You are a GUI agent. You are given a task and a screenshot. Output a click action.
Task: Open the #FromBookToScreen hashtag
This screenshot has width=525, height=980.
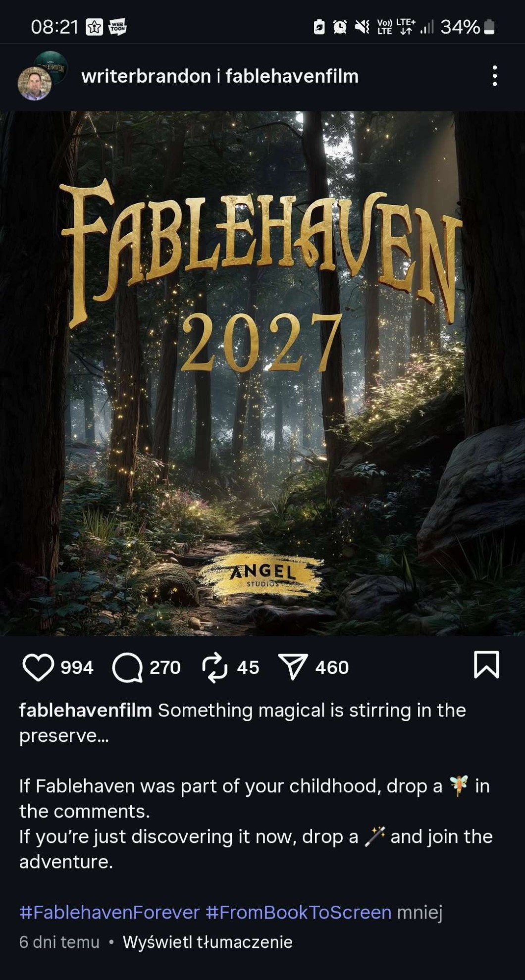[298, 912]
